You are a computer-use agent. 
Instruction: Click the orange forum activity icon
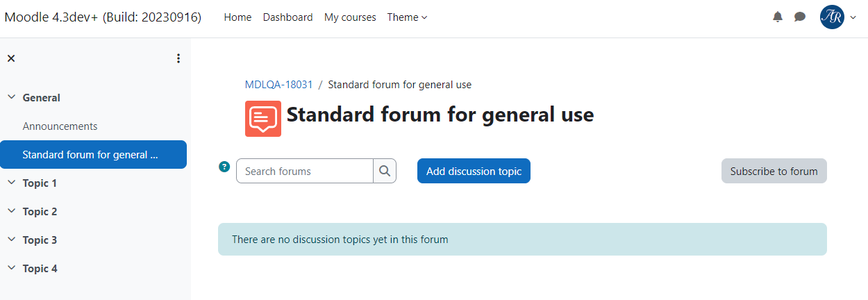(x=263, y=118)
